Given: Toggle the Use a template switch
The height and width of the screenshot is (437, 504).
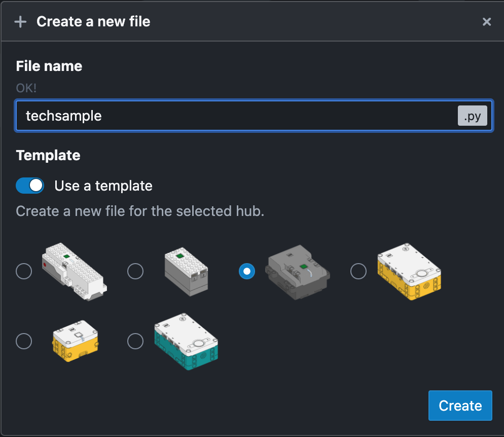Looking at the screenshot, I should 30,186.
